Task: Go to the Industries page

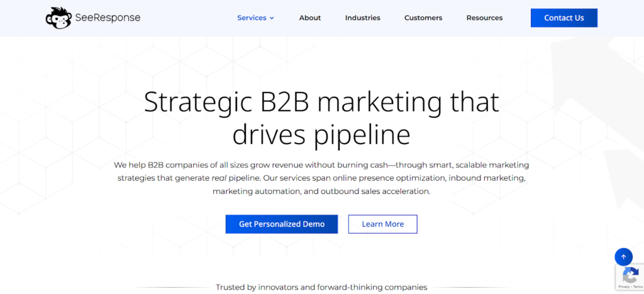Action: click(x=363, y=18)
